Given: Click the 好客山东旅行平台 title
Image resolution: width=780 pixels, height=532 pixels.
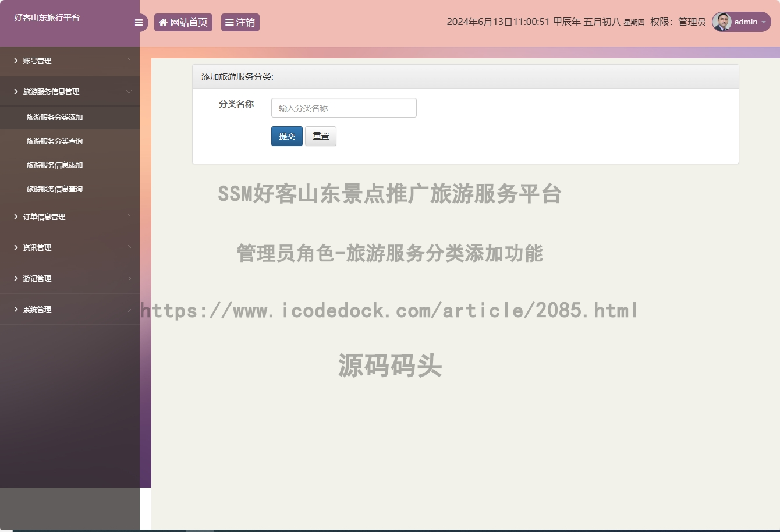Looking at the screenshot, I should [47, 17].
